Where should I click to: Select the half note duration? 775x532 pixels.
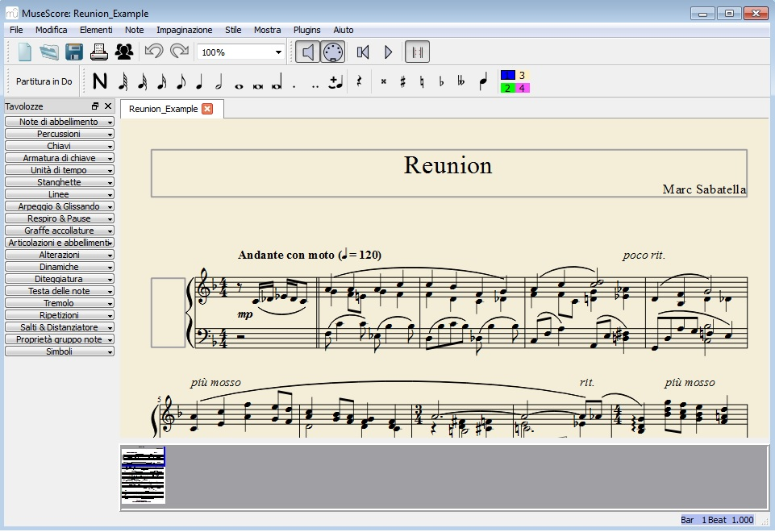click(219, 81)
